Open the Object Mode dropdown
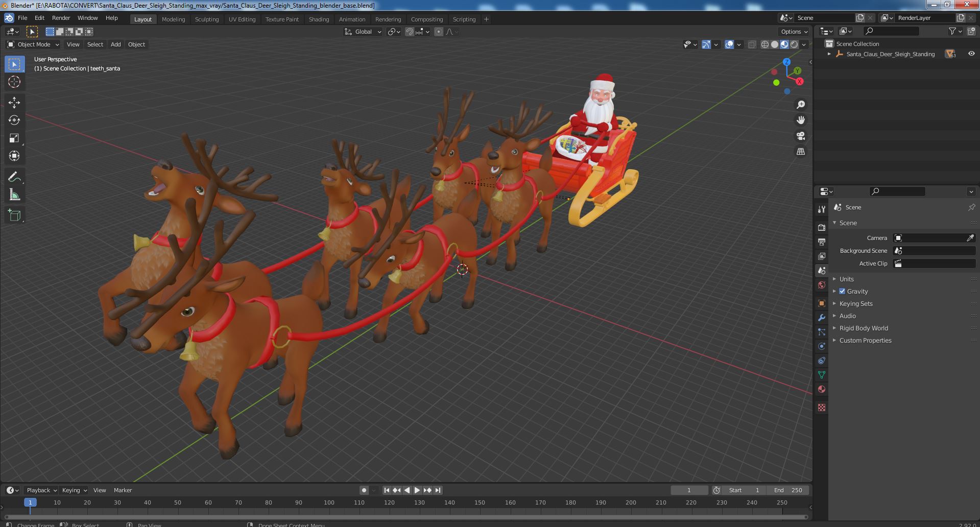The width and height of the screenshot is (980, 527). coord(33,44)
